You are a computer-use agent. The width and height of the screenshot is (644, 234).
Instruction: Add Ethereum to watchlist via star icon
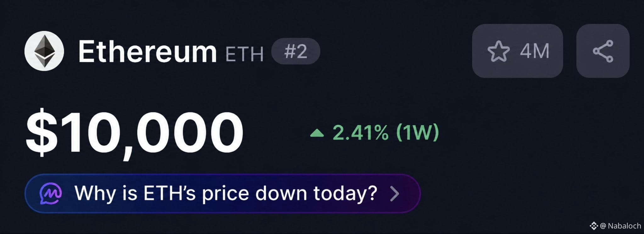tap(498, 51)
